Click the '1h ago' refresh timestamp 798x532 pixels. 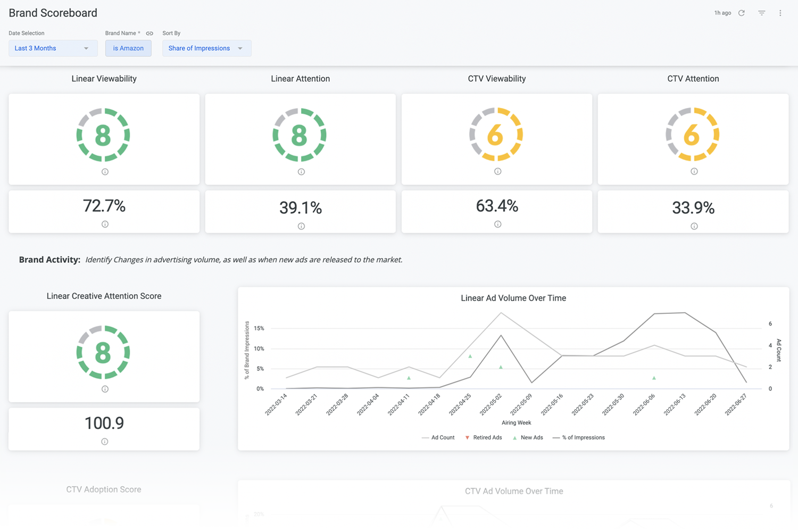click(722, 13)
